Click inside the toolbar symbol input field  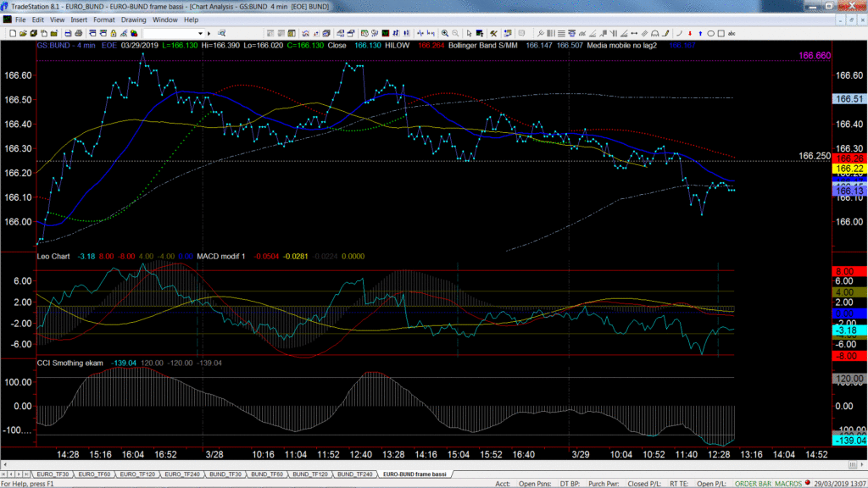coord(170,33)
